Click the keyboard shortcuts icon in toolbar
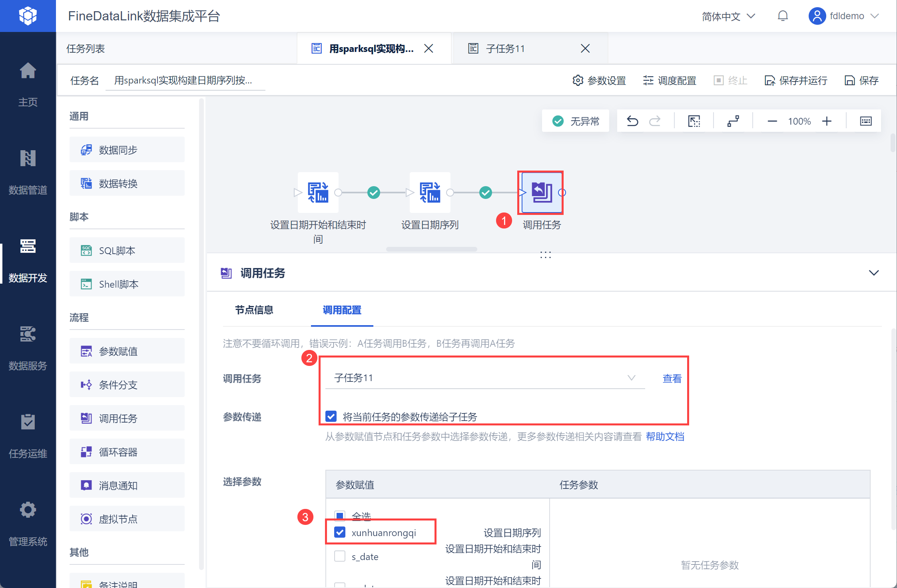 (x=866, y=121)
